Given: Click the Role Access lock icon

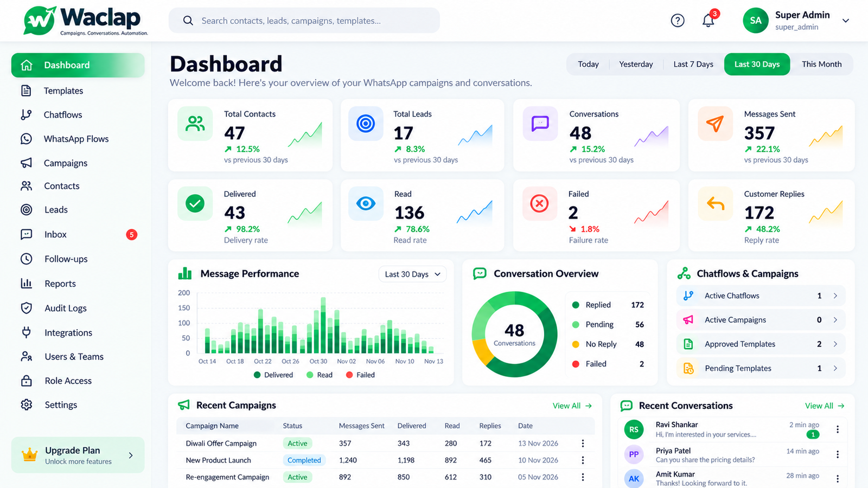Looking at the screenshot, I should pyautogui.click(x=26, y=381).
